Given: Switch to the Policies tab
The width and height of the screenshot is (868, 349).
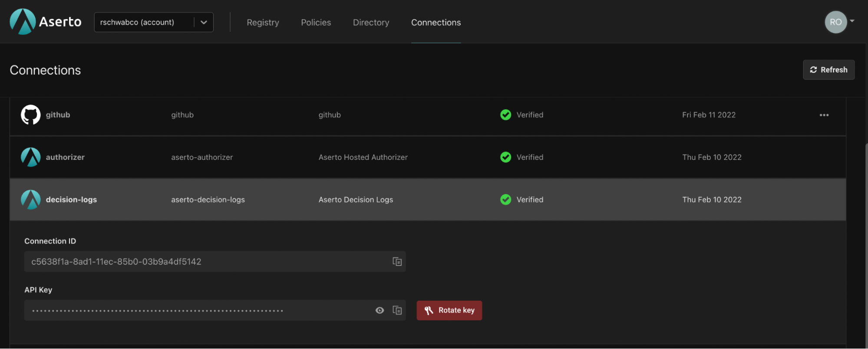Looking at the screenshot, I should [316, 22].
